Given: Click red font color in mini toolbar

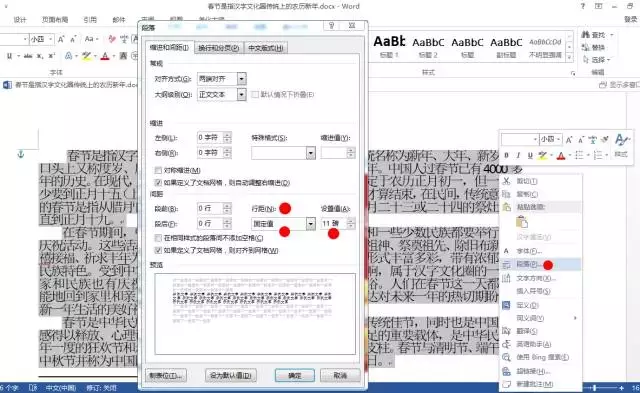Looking at the screenshot, I should coord(561,155).
